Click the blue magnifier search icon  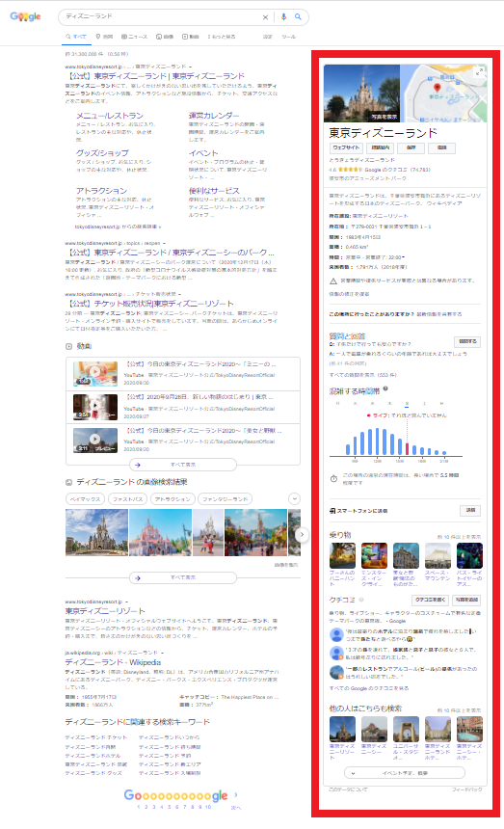[298, 17]
